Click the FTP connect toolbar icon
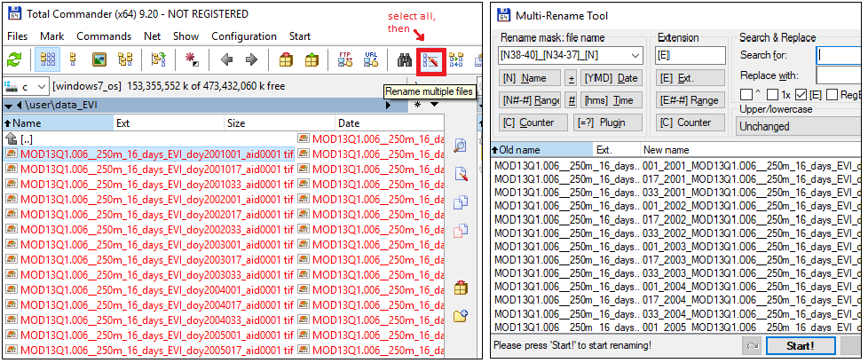The height and width of the screenshot is (363, 868). 345,60
